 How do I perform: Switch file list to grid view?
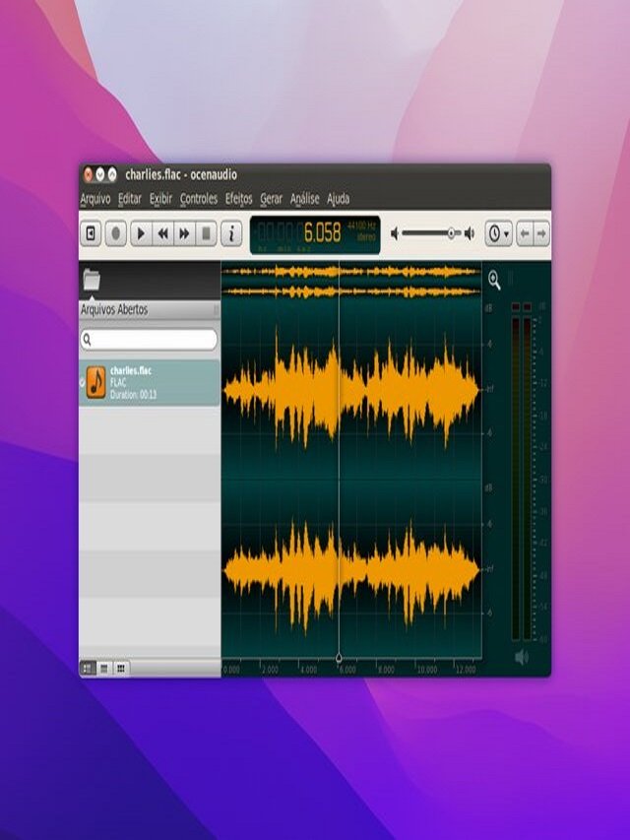click(121, 668)
